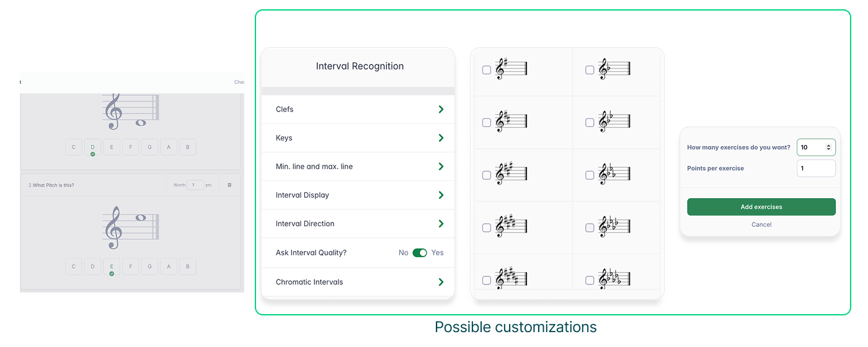Click the five-sharp key signature image
Image resolution: width=868 pixels, height=347 pixels.
[x=511, y=280]
